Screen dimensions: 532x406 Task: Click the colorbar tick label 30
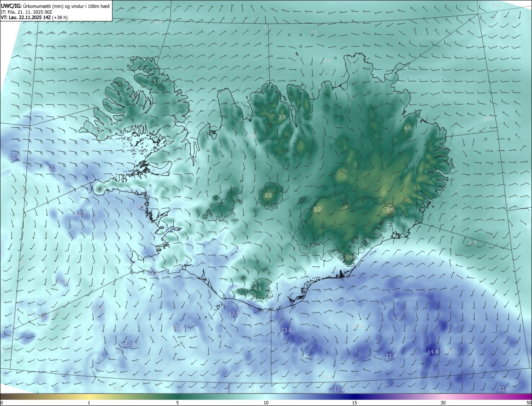443,403
